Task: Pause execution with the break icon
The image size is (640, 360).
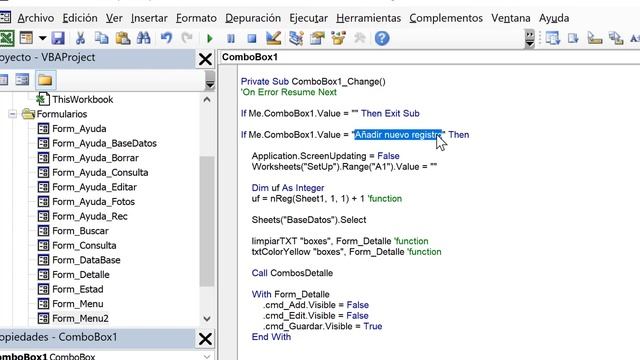Action: (231, 38)
